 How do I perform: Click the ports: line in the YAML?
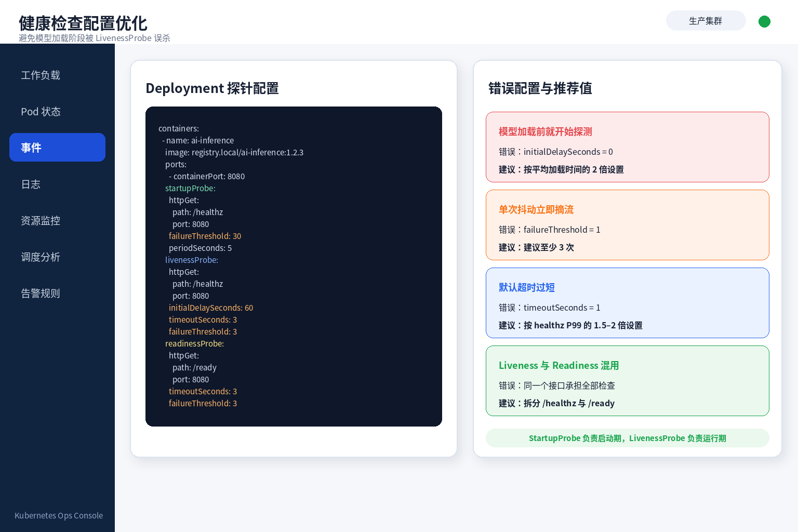point(176,164)
